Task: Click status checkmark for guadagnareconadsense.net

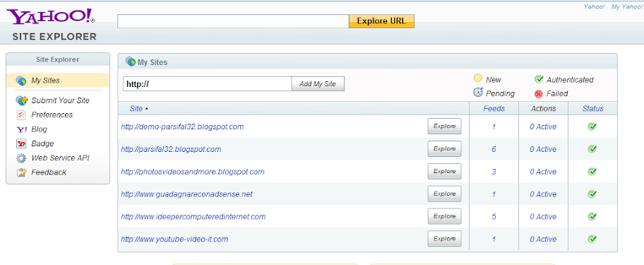Action: click(x=592, y=194)
